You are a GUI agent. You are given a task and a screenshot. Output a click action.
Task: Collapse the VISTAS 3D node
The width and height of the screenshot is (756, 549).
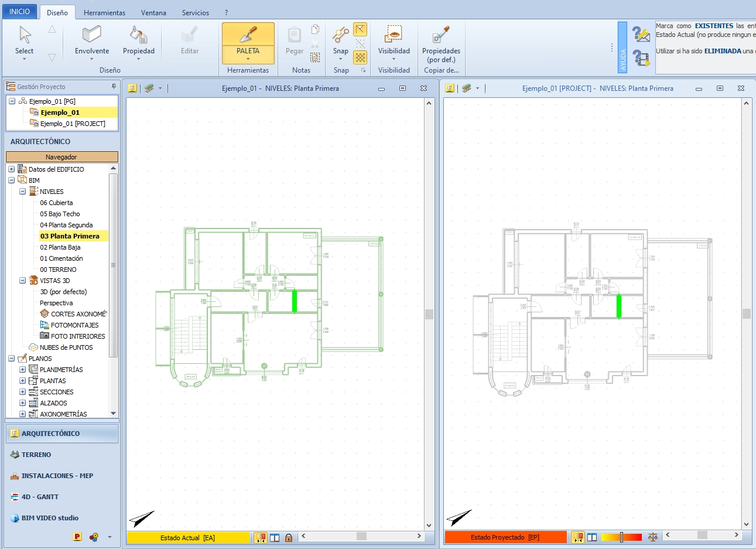22,281
